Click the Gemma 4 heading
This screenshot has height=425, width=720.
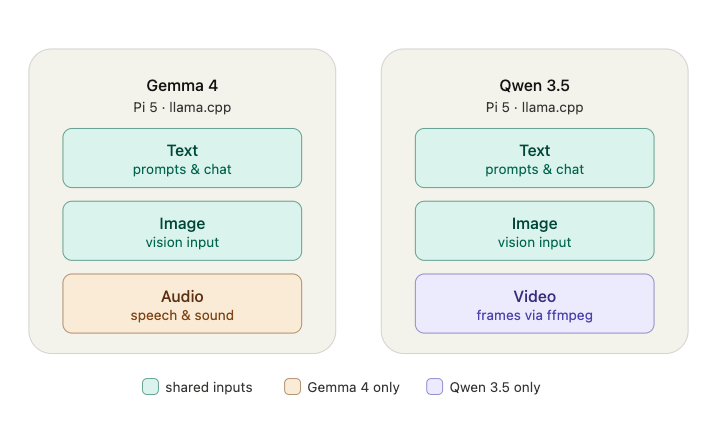point(182,85)
